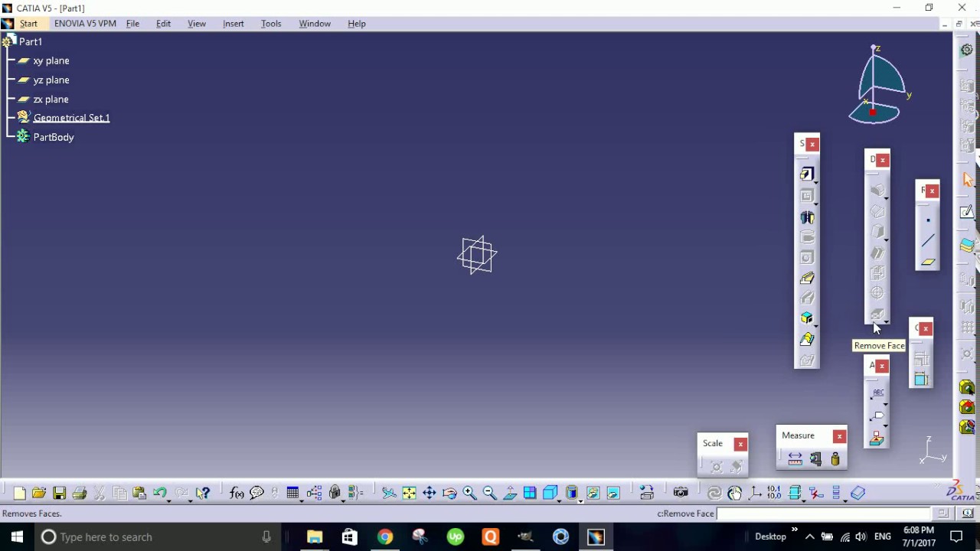Click the Fit All In icon

(410, 494)
